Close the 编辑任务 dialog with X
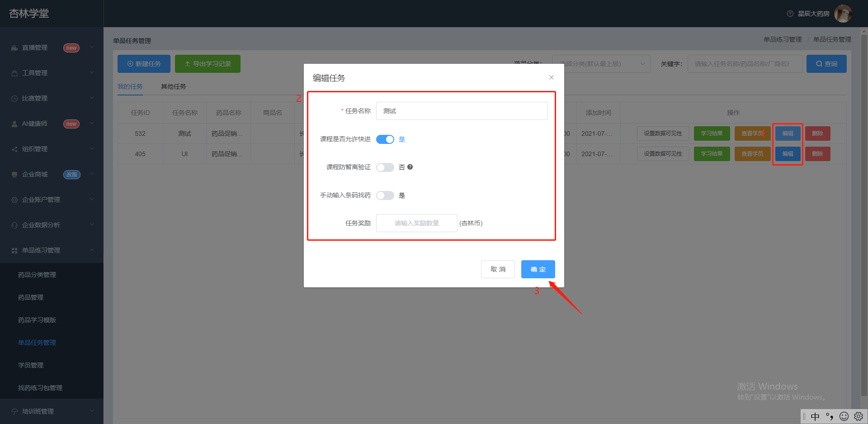The height and width of the screenshot is (424, 868). tap(552, 77)
